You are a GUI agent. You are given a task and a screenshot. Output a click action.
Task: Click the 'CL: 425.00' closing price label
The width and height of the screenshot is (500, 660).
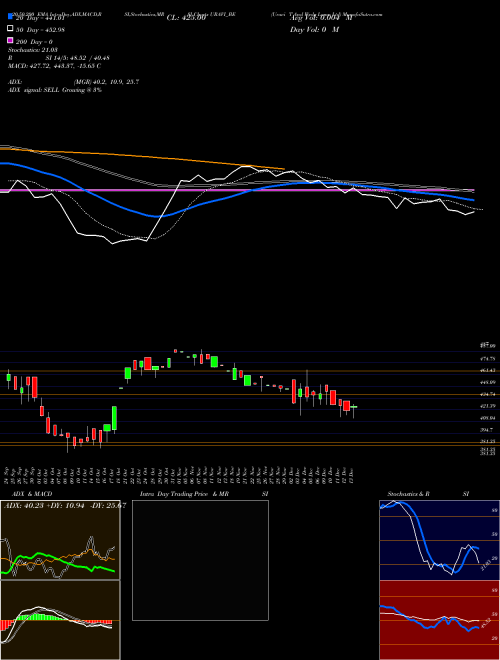(186, 18)
